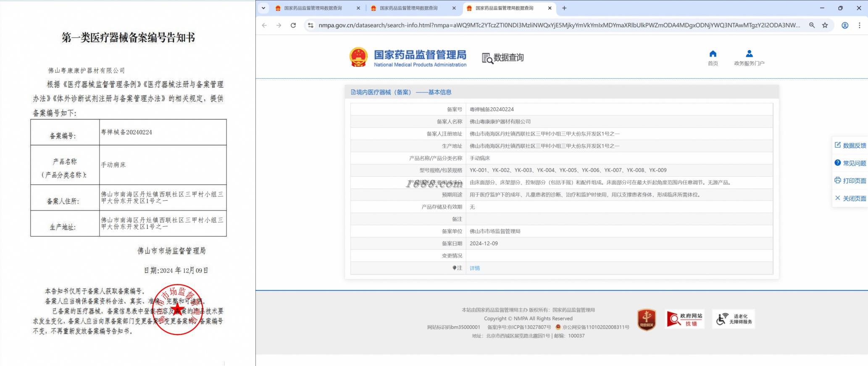868x366 pixels.
Task: Click 佛山粤康康护器材有限公司 at the document top
Action: [87, 71]
